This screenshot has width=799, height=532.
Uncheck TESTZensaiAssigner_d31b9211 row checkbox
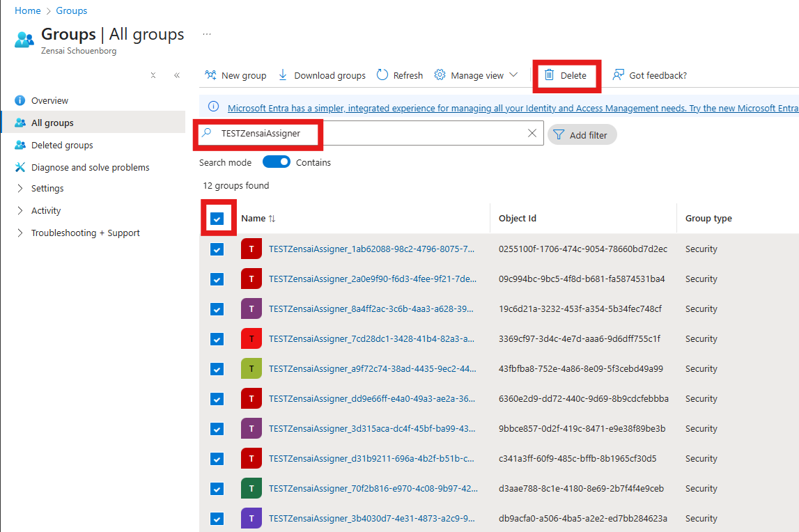point(217,460)
